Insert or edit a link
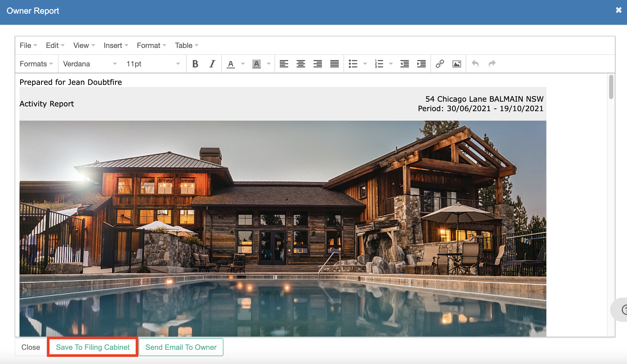Image resolution: width=627 pixels, height=364 pixels. [440, 64]
